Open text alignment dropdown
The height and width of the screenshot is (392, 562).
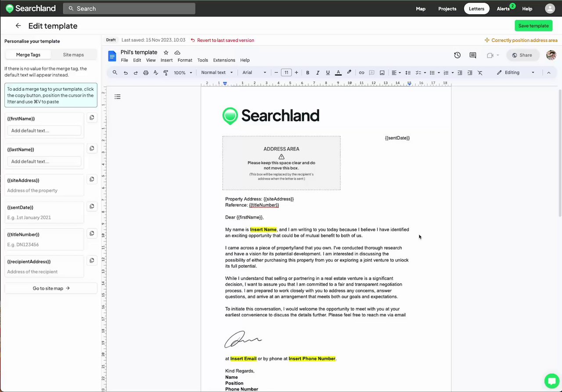396,72
